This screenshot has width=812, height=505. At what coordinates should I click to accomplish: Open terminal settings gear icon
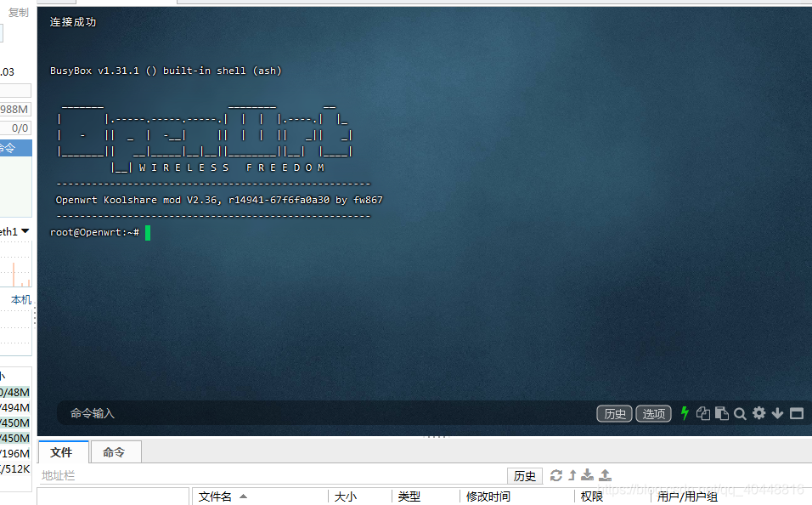tap(758, 413)
